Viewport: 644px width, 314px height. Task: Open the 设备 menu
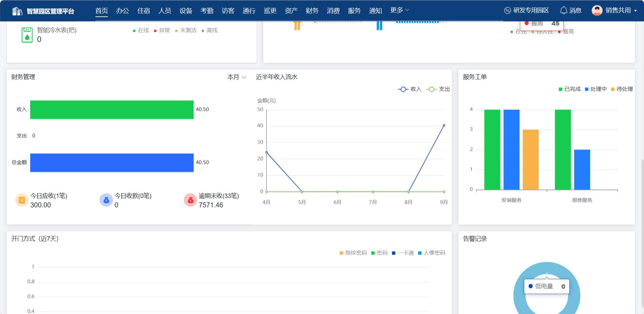click(186, 11)
